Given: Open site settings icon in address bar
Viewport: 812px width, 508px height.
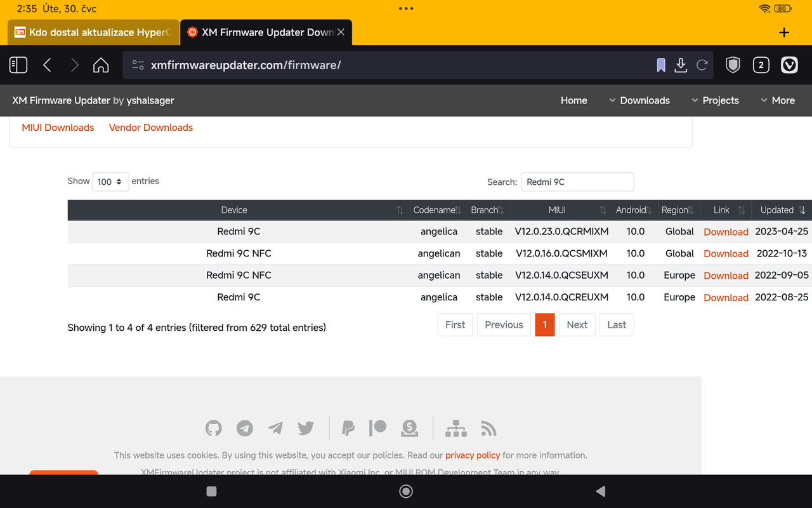Looking at the screenshot, I should 138,65.
